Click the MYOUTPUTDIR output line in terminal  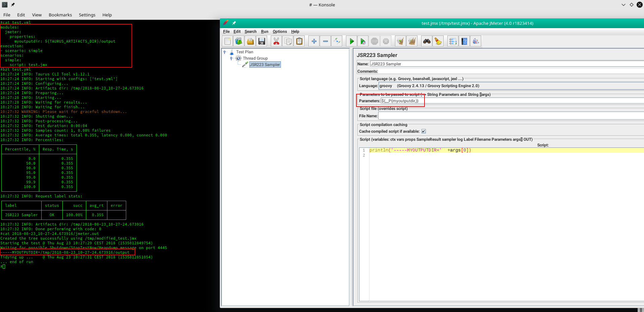coord(65,252)
